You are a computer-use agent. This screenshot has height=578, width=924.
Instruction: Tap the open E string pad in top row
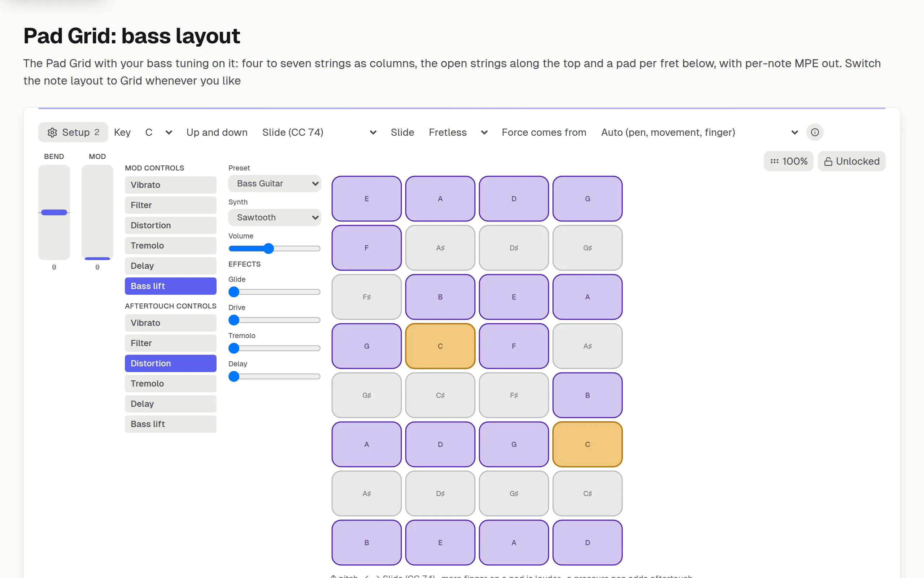[x=367, y=199]
